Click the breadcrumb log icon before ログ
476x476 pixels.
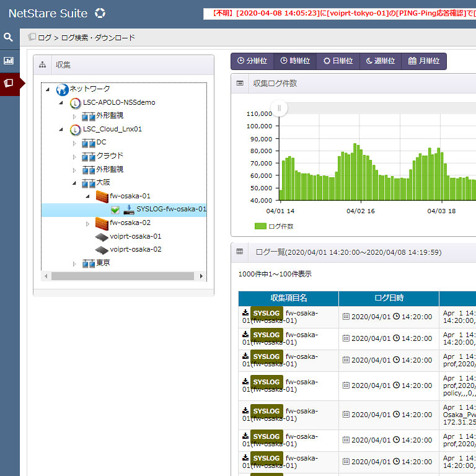tap(32, 37)
